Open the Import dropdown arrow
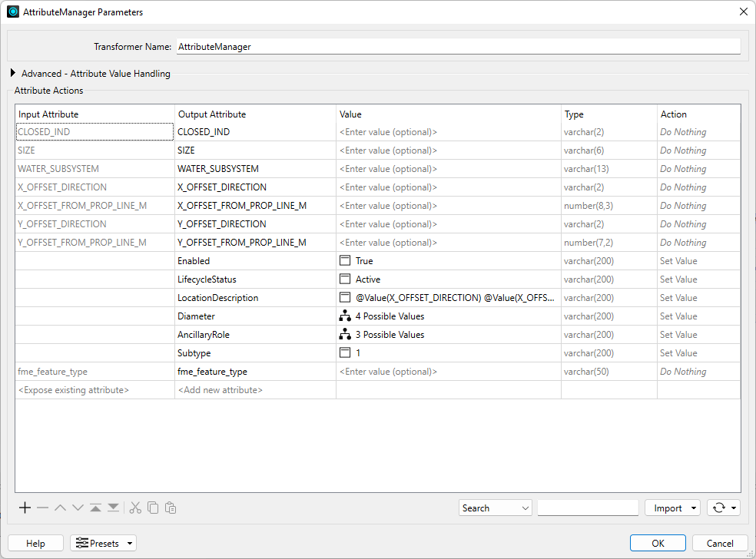 pos(693,508)
